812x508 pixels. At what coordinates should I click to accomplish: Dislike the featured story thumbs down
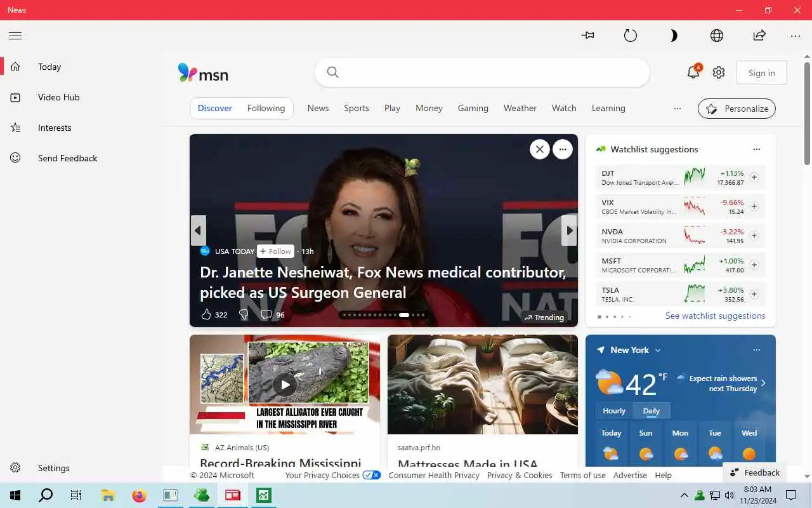pyautogui.click(x=244, y=314)
